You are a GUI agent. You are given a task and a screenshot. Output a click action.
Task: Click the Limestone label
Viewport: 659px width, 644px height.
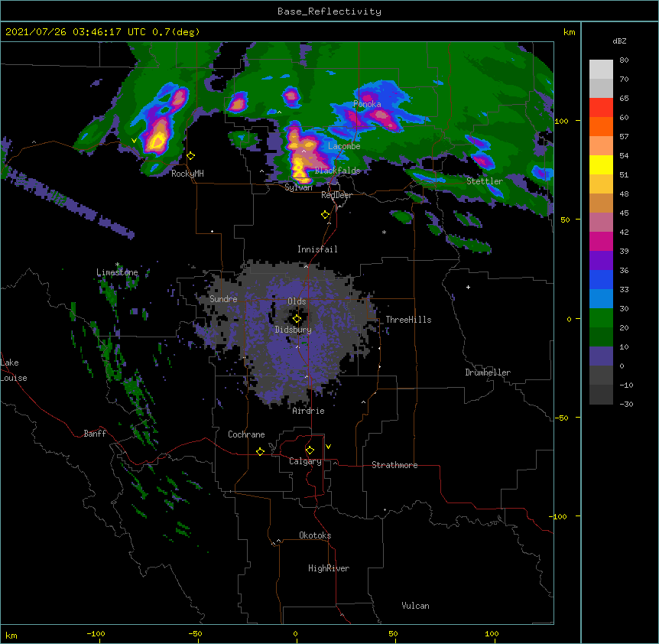[117, 272]
